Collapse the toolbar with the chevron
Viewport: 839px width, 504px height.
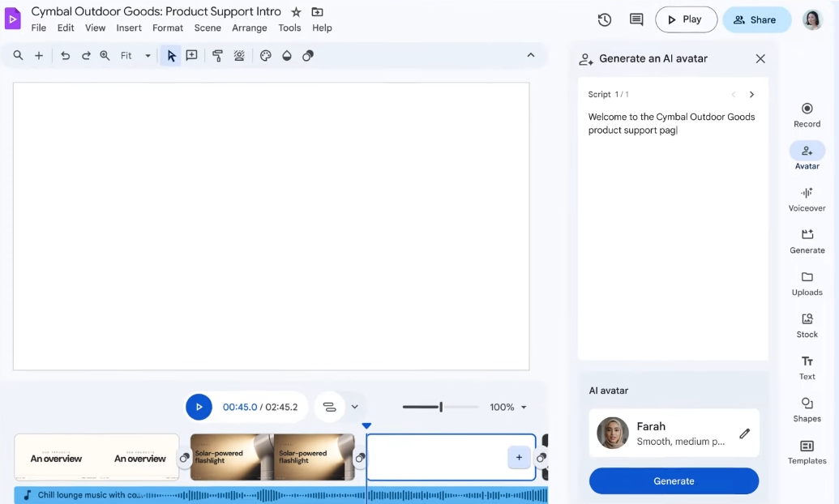(x=531, y=55)
